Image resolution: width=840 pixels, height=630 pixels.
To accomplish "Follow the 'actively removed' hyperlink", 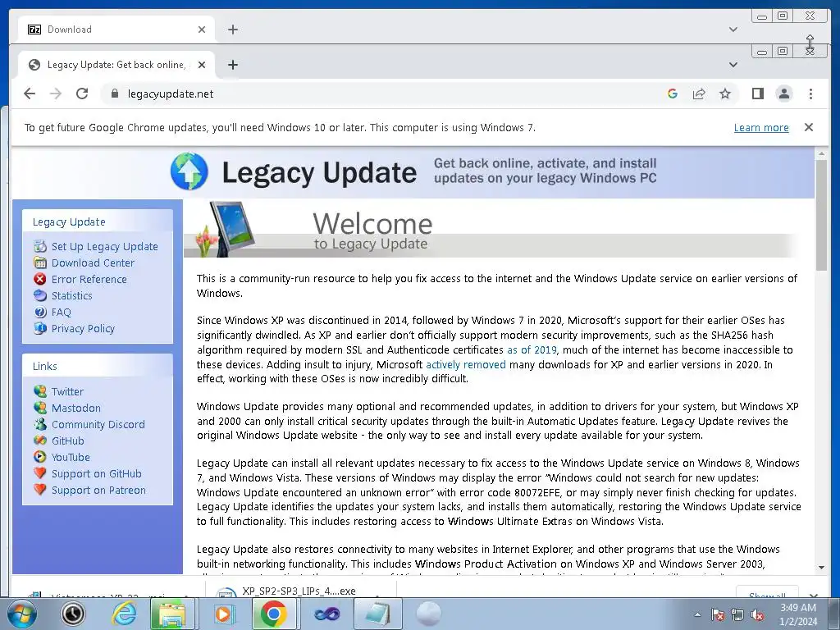I will point(466,364).
